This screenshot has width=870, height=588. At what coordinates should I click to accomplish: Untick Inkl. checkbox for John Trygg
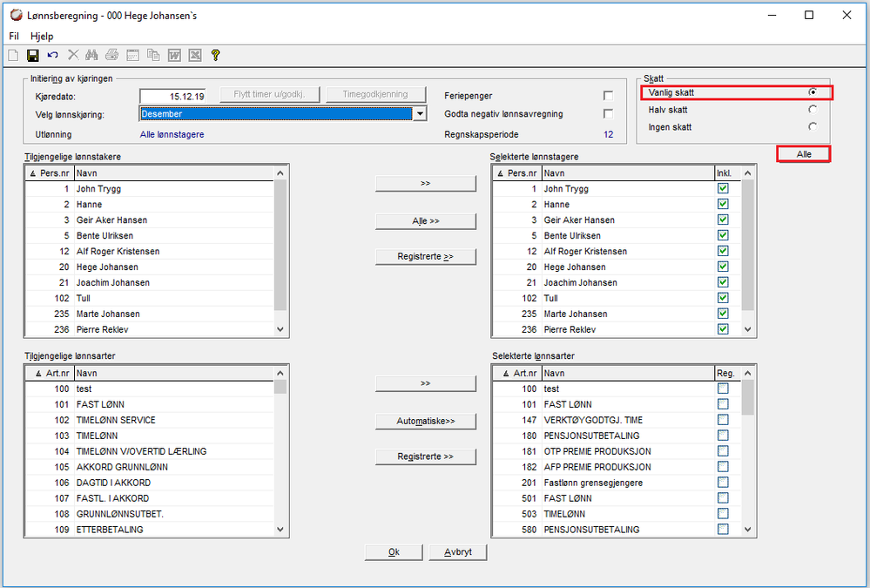coord(723,189)
